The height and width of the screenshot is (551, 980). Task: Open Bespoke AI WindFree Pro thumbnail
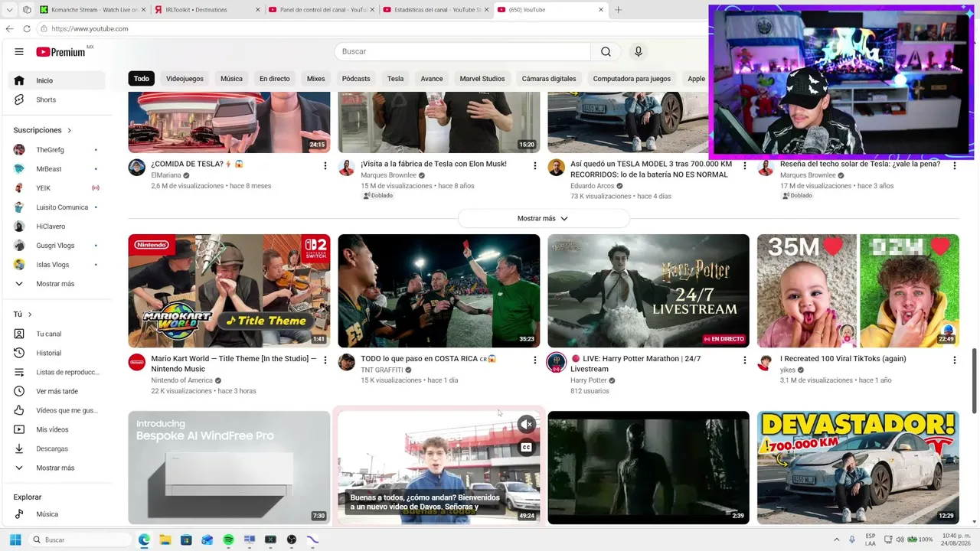coord(229,468)
